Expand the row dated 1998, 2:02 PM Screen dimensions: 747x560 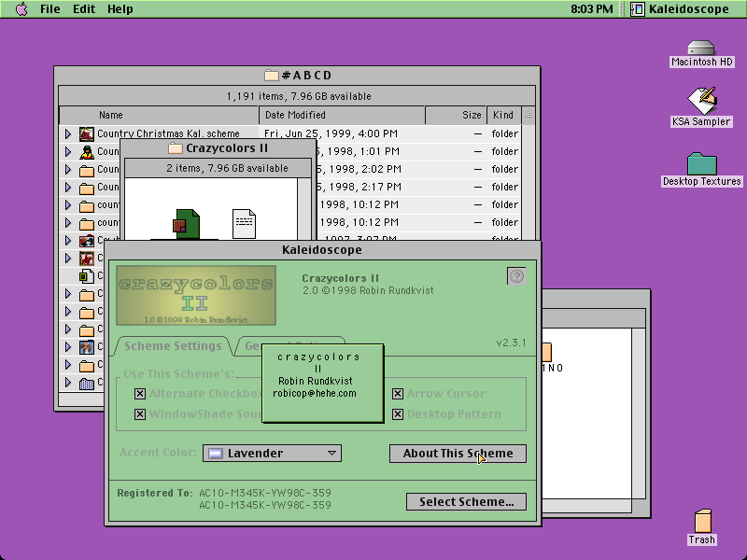click(x=68, y=170)
